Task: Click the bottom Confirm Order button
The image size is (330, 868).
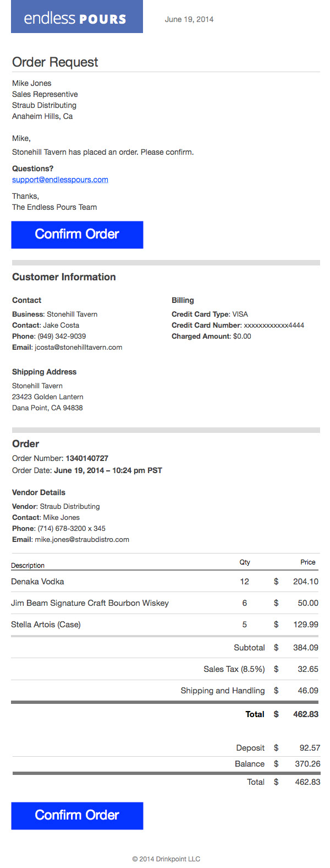Action: pos(77,816)
